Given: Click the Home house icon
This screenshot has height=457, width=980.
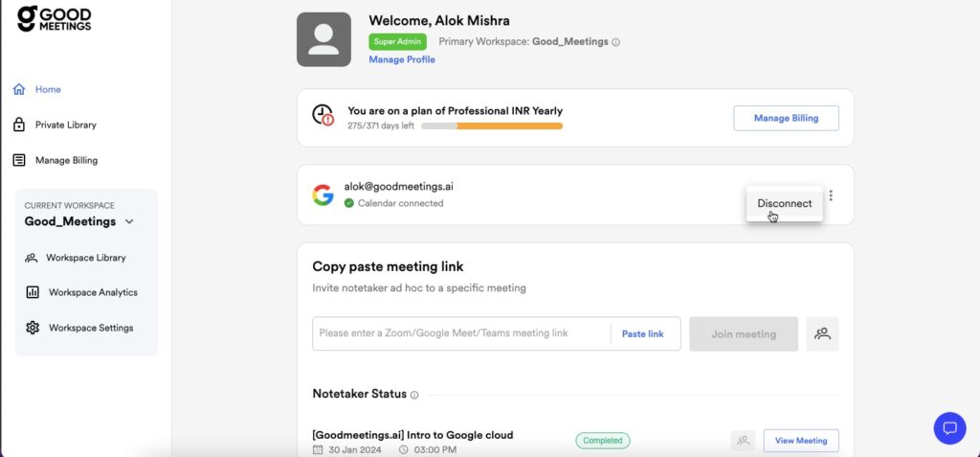Looking at the screenshot, I should click(x=18, y=89).
